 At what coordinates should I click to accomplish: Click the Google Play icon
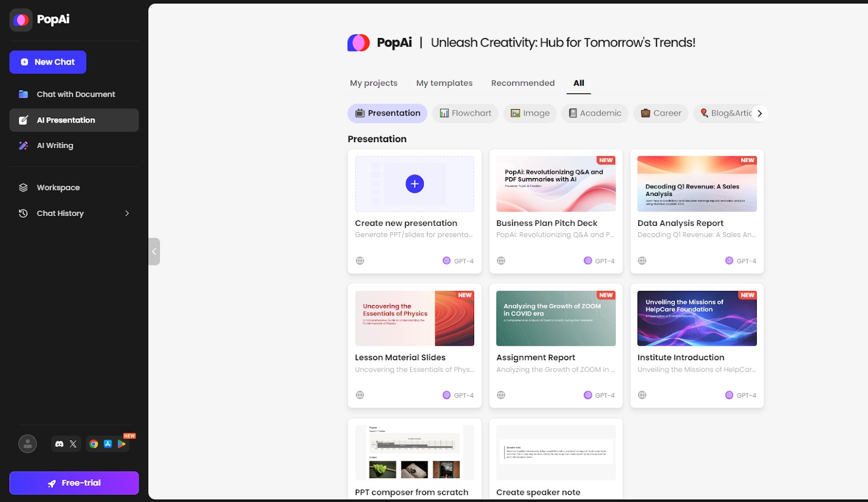coord(122,444)
